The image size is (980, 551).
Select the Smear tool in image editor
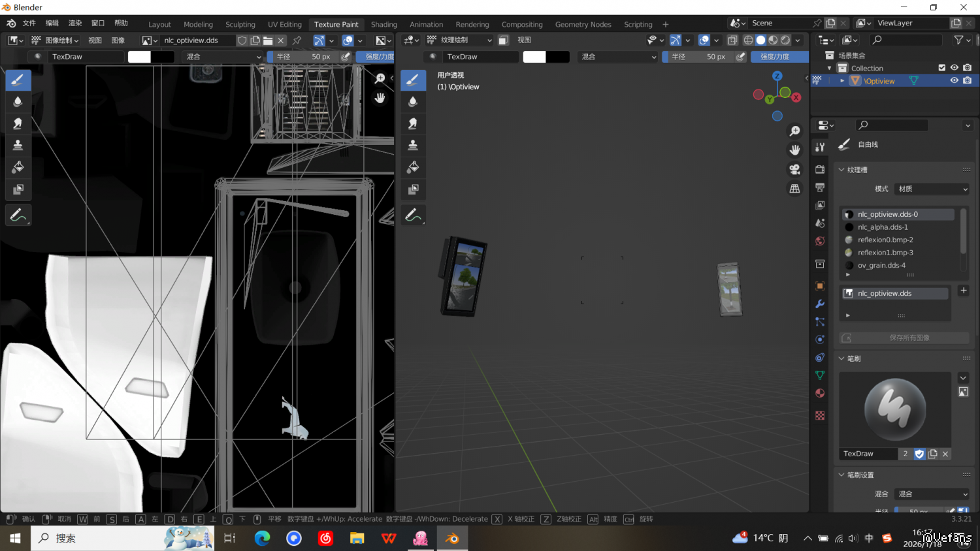coord(18,123)
